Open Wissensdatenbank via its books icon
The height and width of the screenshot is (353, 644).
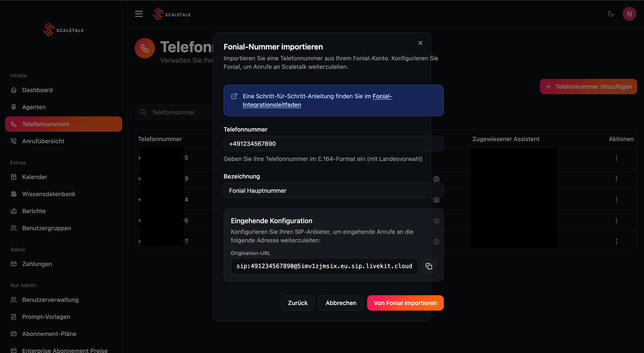point(13,194)
